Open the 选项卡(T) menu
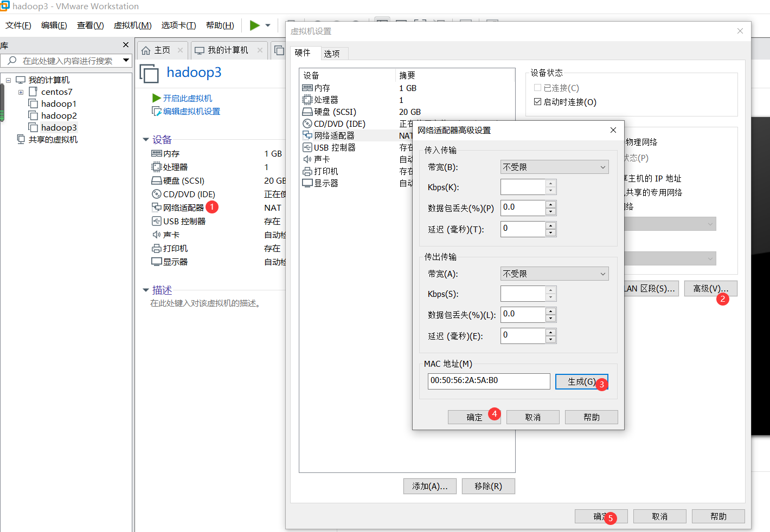This screenshot has width=770, height=532. [x=178, y=25]
